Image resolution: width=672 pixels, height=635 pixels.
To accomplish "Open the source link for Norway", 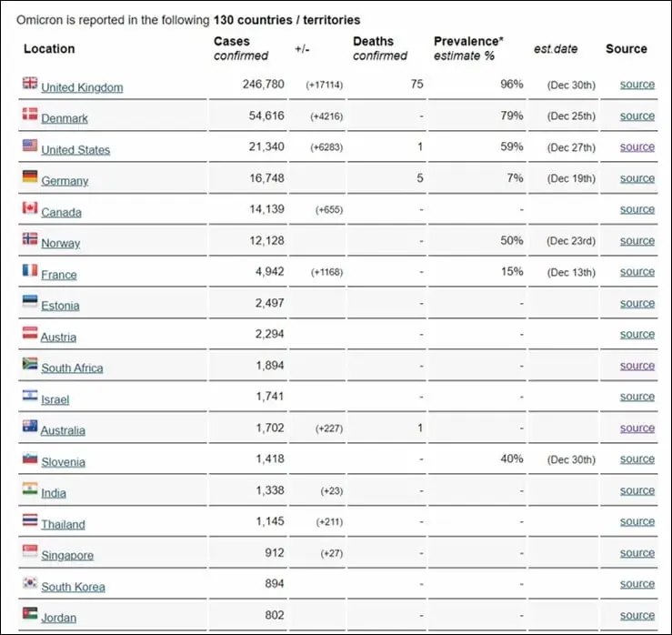I will (x=637, y=240).
